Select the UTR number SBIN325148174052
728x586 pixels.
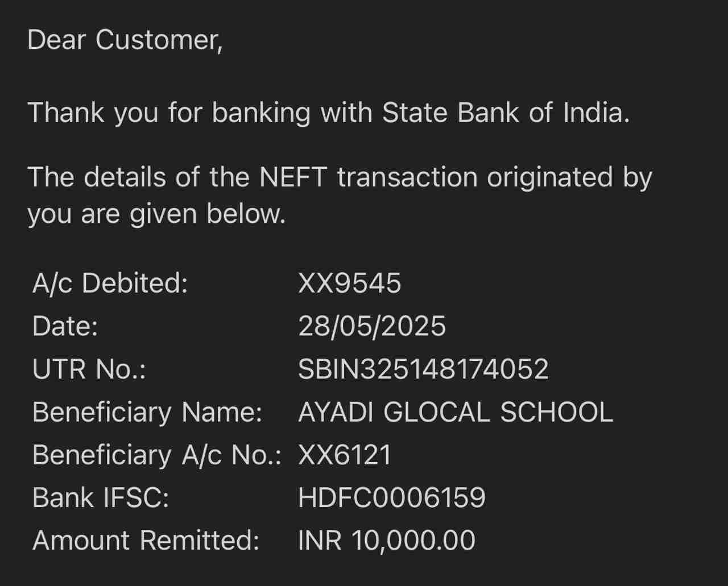(x=423, y=369)
